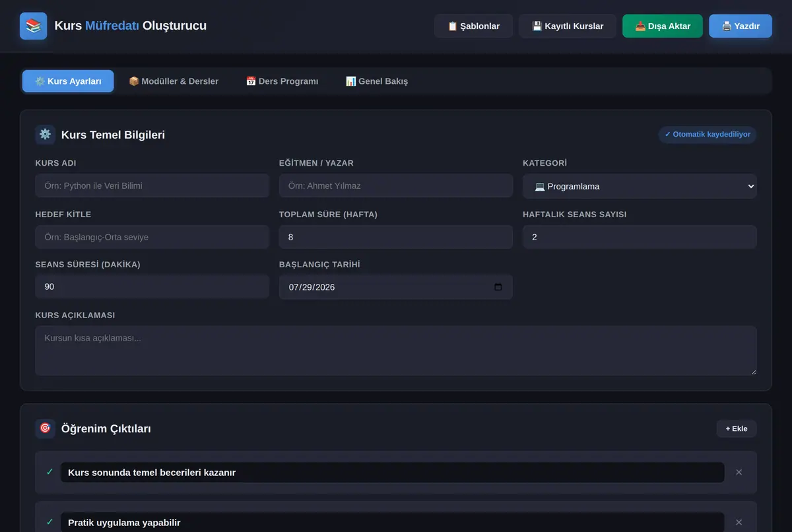Screen dimensions: 792x532
Task: Go to Ders Programı tab
Action: click(282, 81)
